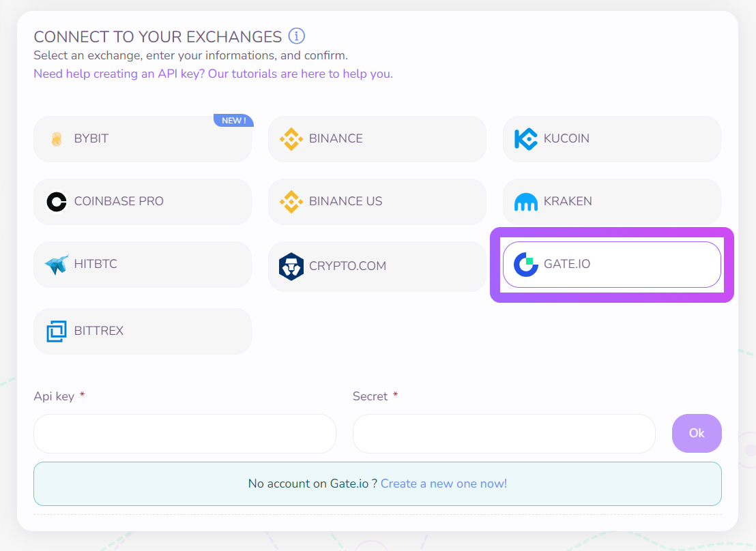Screen dimensions: 756x551
Task: Click the Crypto.com lion logo
Action: pos(291,266)
